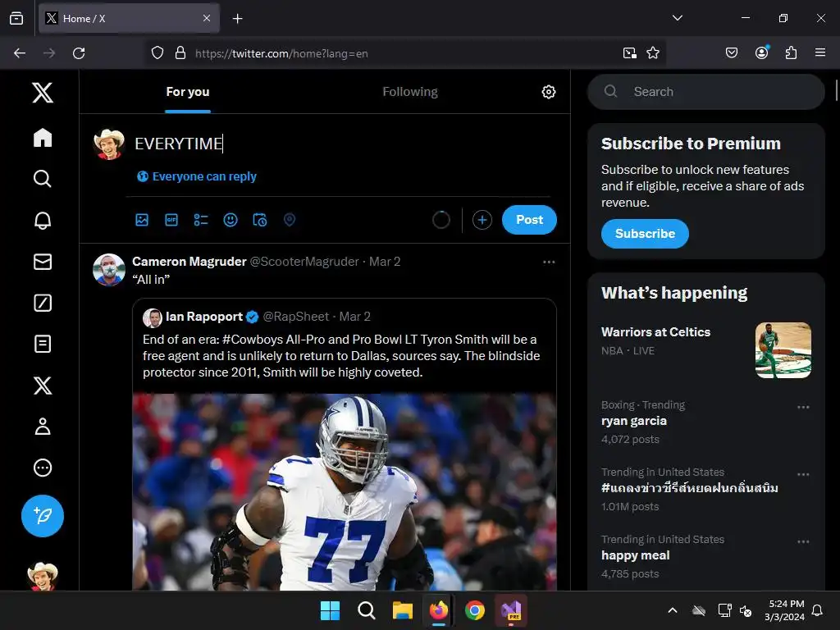This screenshot has height=630, width=840.
Task: Open Warriors at Celtics thumbnail image
Action: pyautogui.click(x=783, y=350)
